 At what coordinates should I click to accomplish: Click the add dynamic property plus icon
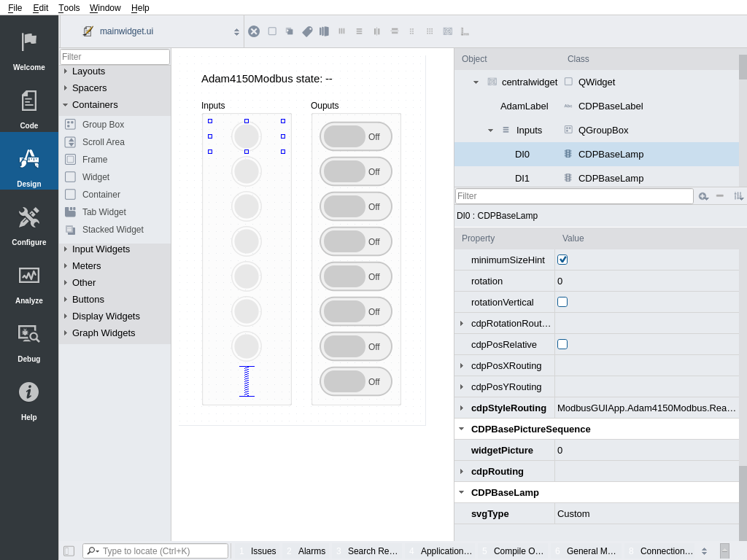tap(703, 196)
